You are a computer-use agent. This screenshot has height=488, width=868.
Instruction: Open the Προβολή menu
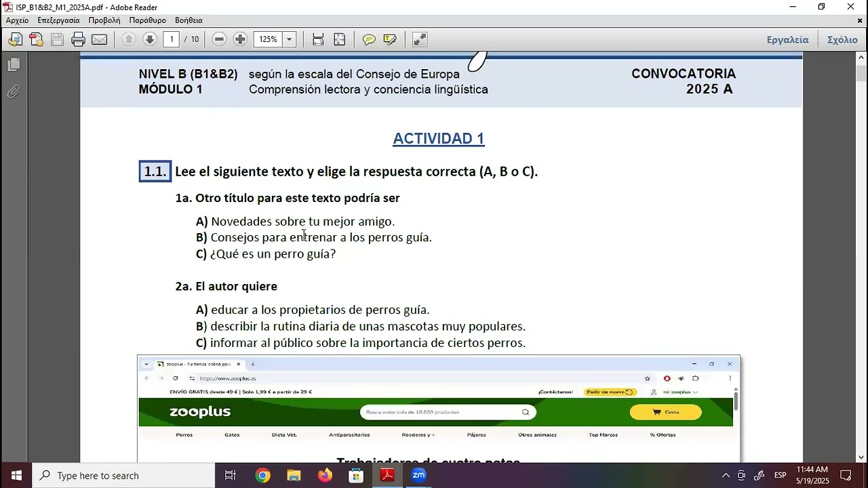click(104, 20)
